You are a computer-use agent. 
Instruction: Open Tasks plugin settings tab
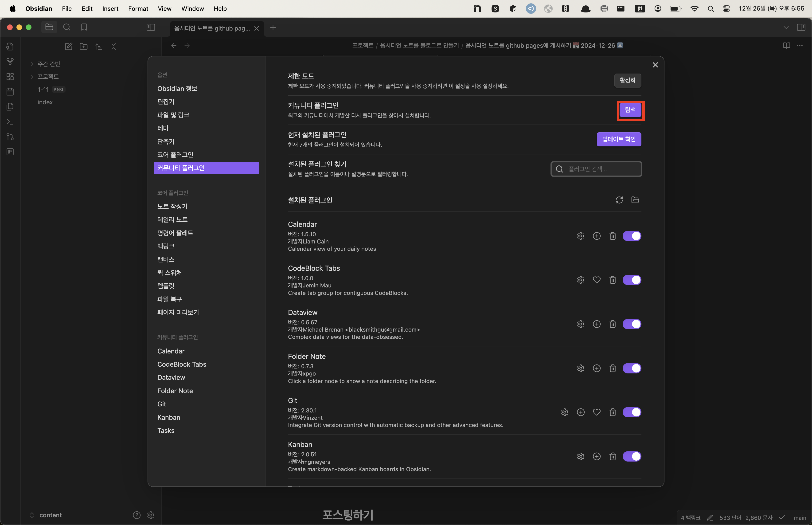tap(206, 431)
